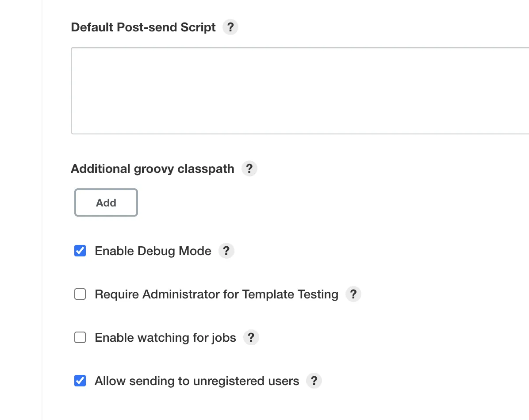Open help for Default Post-send Script
529x420 pixels.
230,27
